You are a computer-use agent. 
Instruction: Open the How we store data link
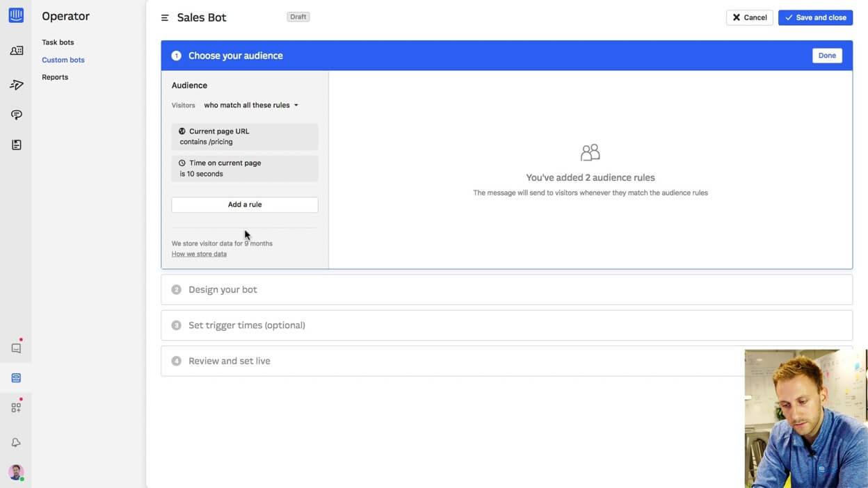[199, 254]
